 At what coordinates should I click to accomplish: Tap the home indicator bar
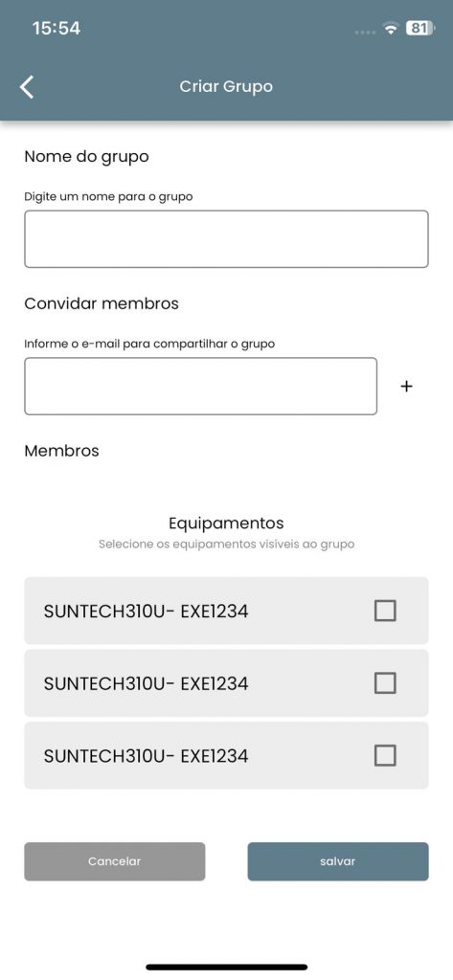coord(226,967)
